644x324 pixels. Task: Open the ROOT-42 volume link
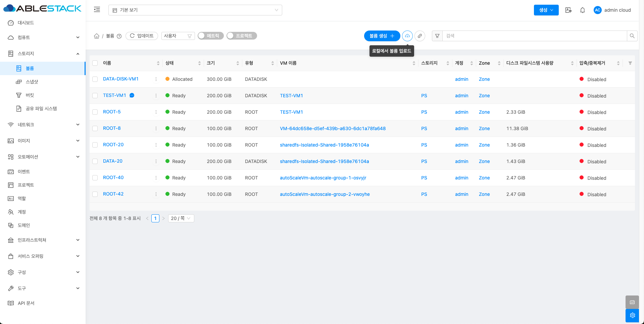click(x=113, y=194)
